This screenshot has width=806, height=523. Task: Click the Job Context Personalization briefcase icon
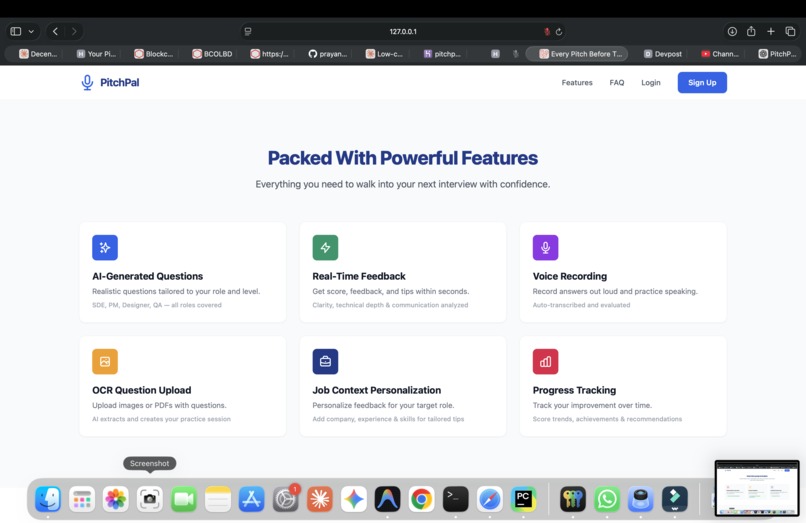click(325, 362)
